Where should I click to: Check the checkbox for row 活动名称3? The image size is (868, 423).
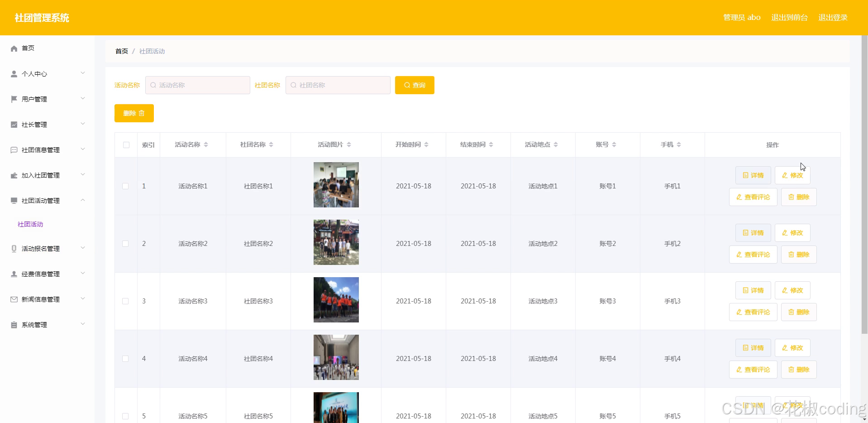click(x=125, y=301)
